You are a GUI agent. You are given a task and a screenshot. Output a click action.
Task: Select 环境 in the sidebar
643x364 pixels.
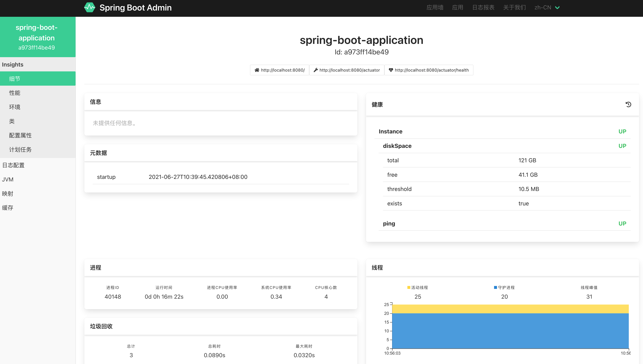click(38, 107)
